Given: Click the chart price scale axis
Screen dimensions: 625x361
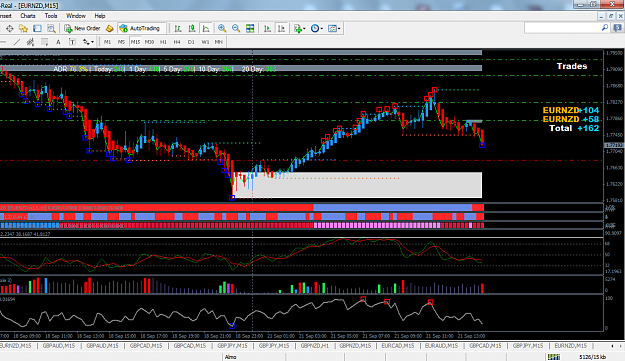Looking at the screenshot, I should [x=614, y=127].
